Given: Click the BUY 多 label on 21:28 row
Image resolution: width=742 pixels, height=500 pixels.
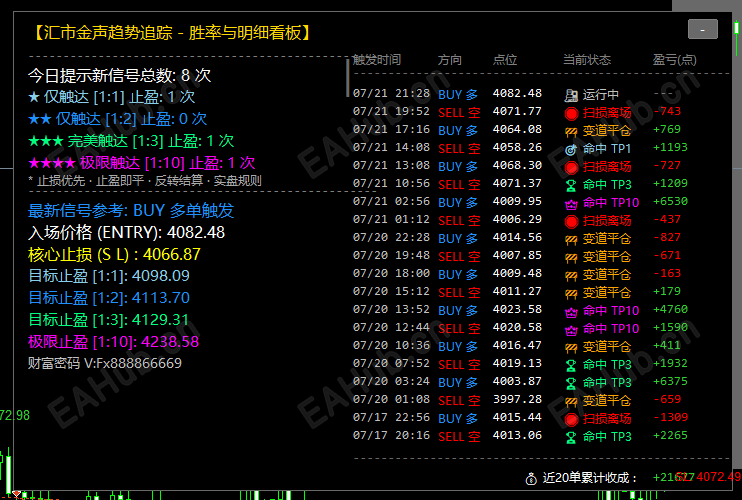Looking at the screenshot, I should coord(458,95).
